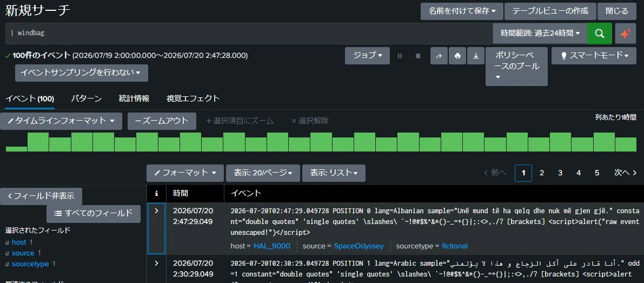
Task: Open 表示: 20/ページ dropdown
Action: [x=263, y=173]
